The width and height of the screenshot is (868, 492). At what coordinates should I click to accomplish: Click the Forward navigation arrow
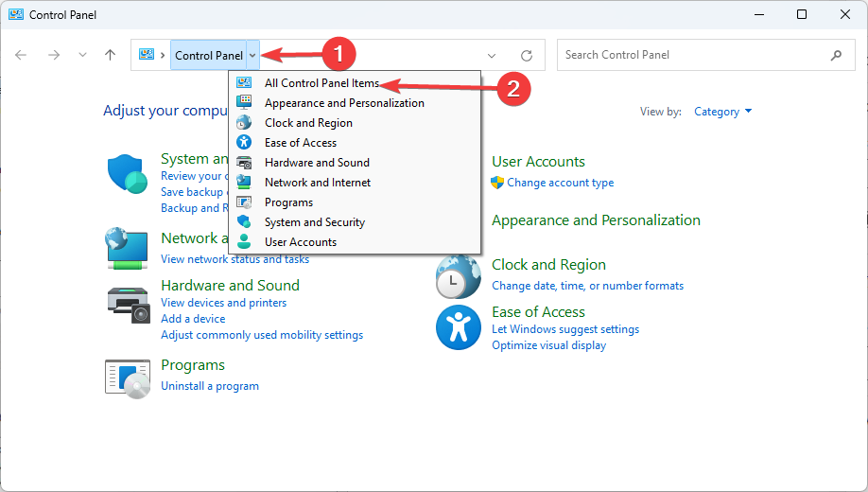click(54, 55)
